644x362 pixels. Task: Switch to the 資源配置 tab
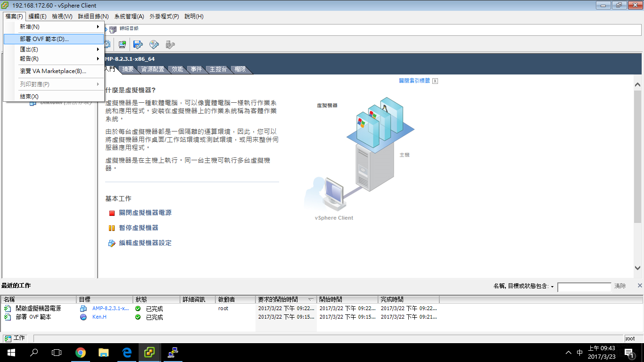point(153,69)
